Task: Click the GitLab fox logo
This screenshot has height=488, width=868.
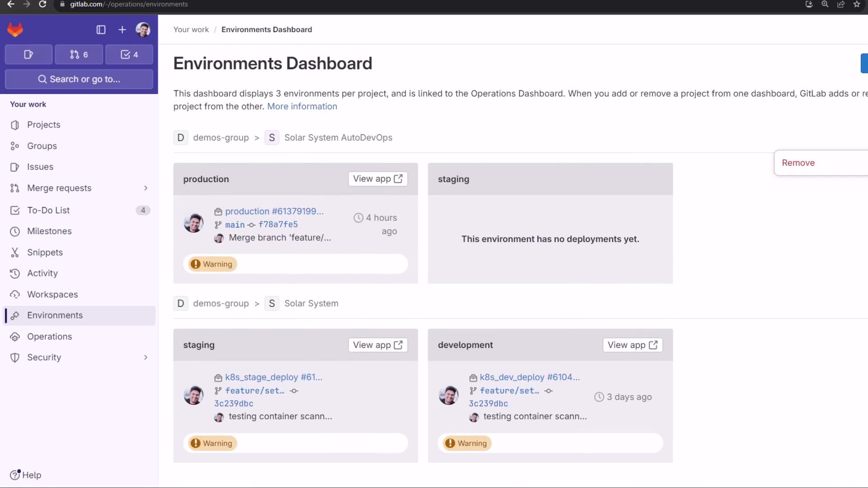Action: click(15, 30)
